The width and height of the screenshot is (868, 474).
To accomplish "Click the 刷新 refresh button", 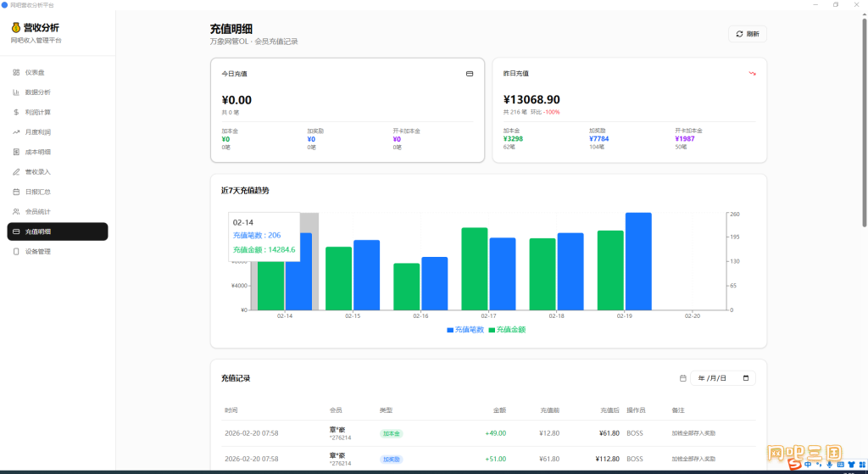I will (748, 34).
